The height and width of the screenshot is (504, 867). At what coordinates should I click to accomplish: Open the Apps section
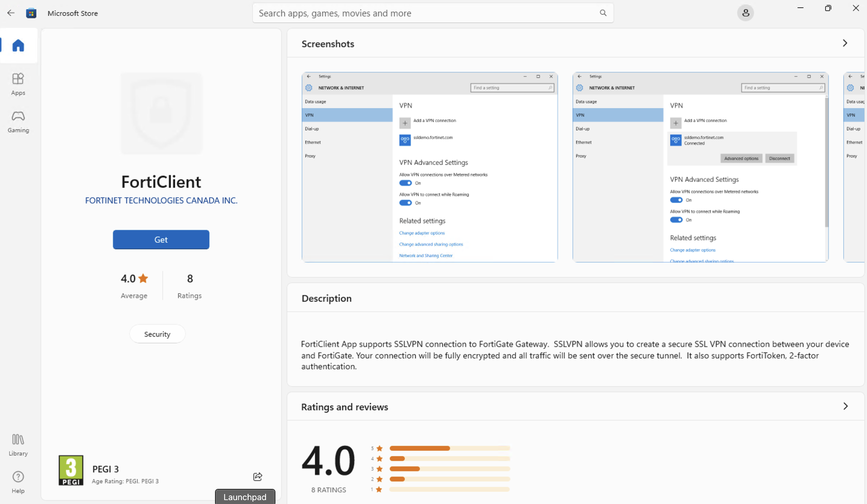coord(18,84)
